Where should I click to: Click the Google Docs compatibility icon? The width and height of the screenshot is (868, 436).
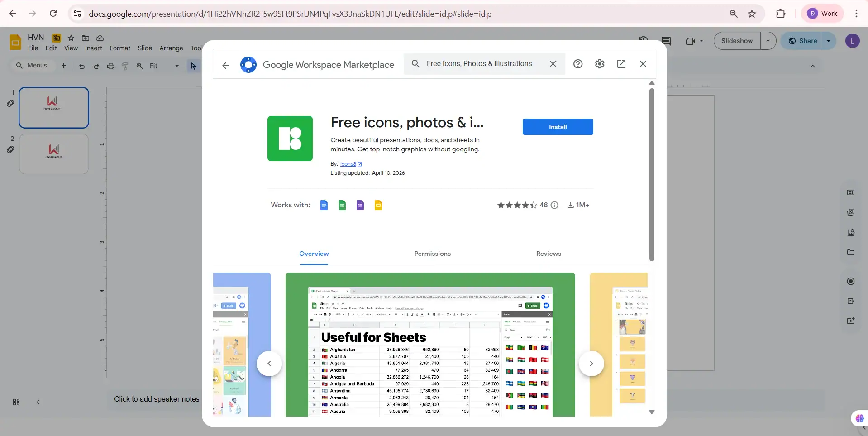pyautogui.click(x=324, y=205)
